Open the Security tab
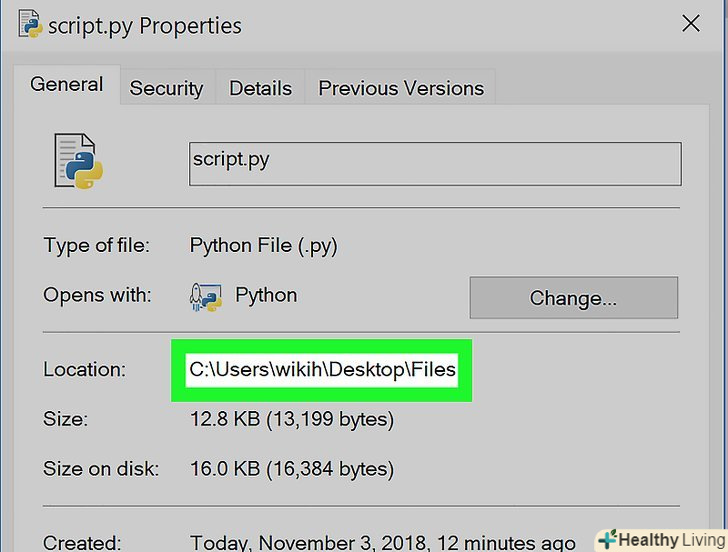 (x=166, y=88)
